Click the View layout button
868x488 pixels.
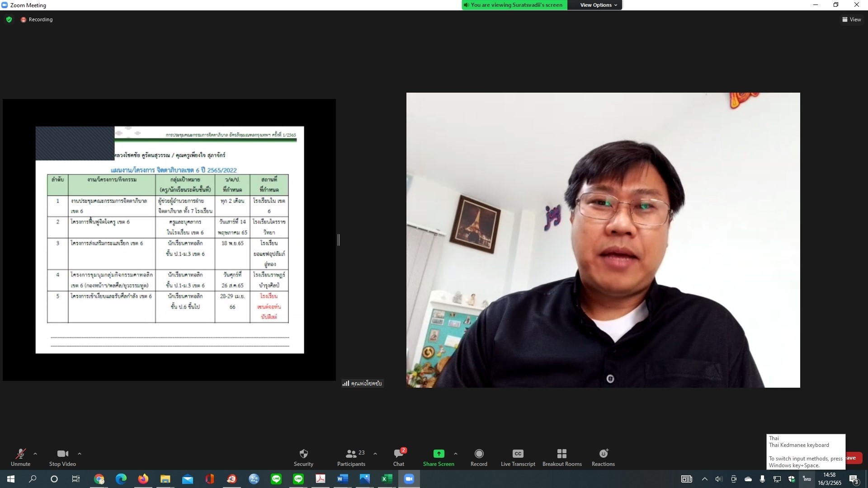(851, 19)
